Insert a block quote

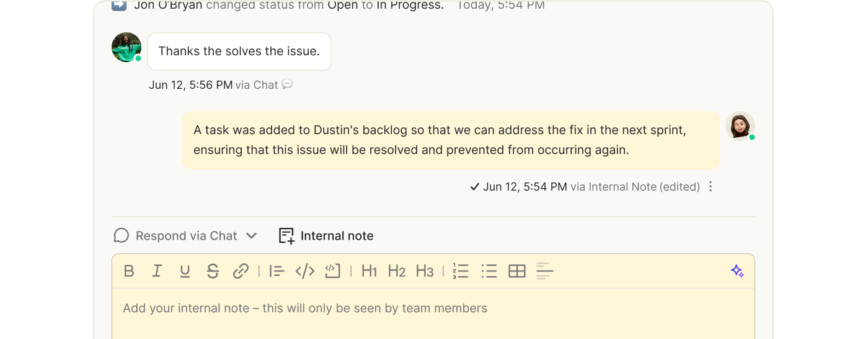click(x=277, y=271)
